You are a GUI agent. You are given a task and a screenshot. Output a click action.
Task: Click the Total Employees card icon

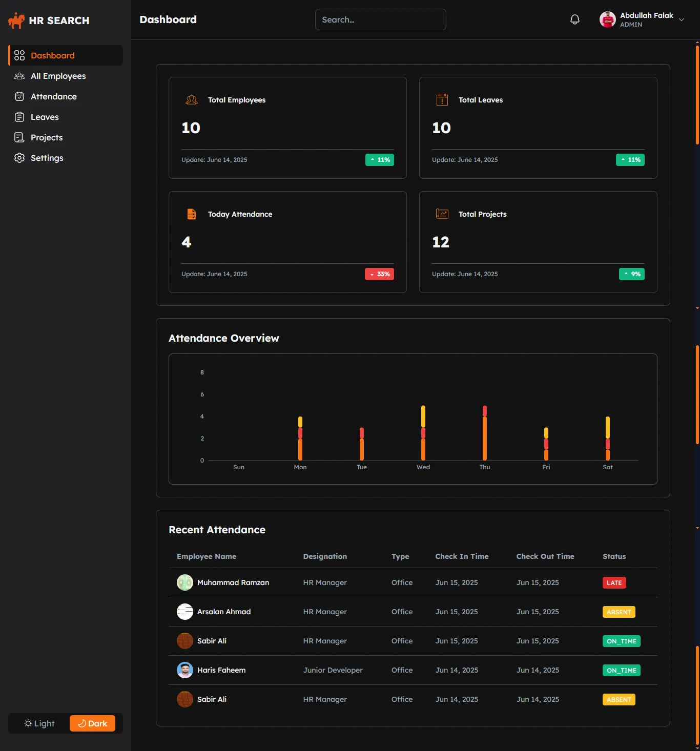(192, 100)
